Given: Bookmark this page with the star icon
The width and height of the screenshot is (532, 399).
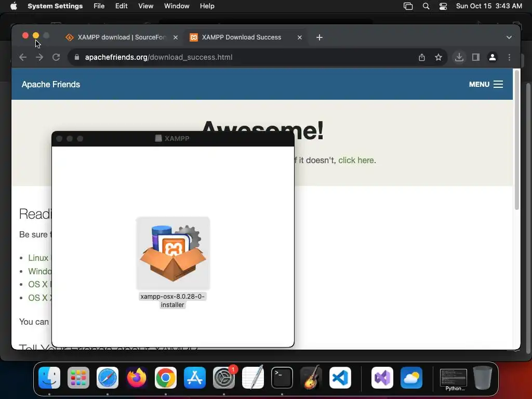Looking at the screenshot, I should tap(438, 57).
